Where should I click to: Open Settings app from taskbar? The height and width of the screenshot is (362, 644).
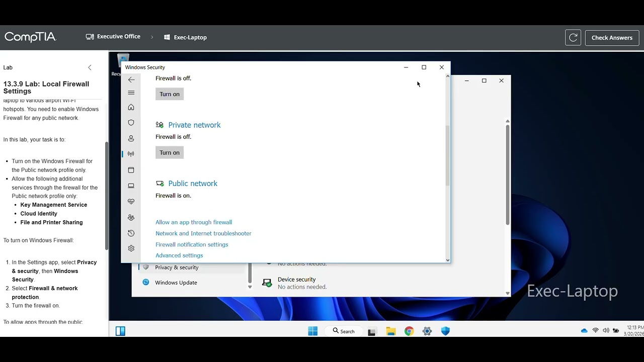(427, 331)
